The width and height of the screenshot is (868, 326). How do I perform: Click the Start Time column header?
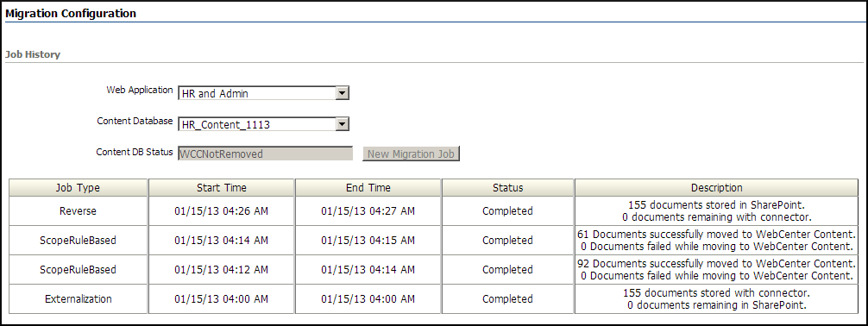pos(222,188)
